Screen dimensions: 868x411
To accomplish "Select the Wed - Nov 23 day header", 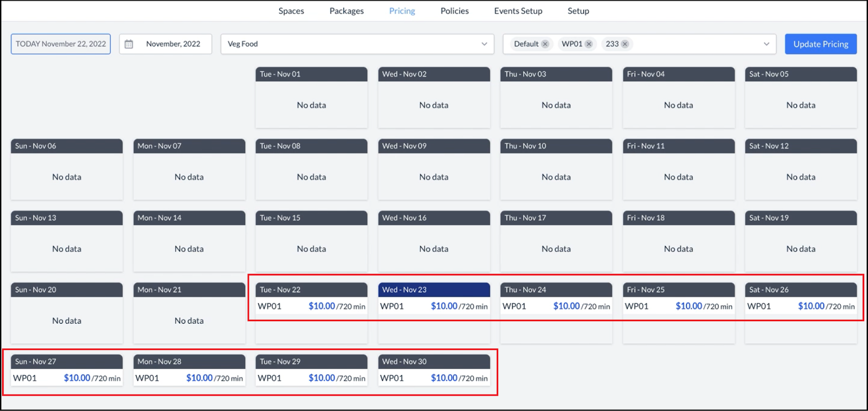I will pyautogui.click(x=433, y=290).
